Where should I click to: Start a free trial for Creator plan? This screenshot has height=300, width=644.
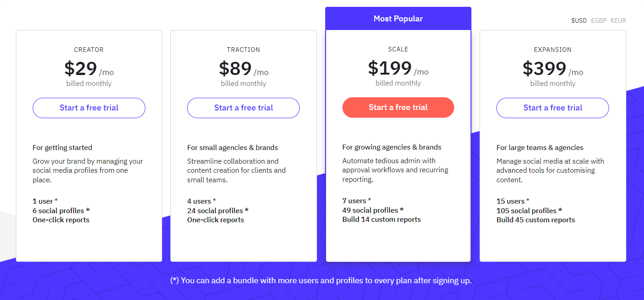coord(89,108)
